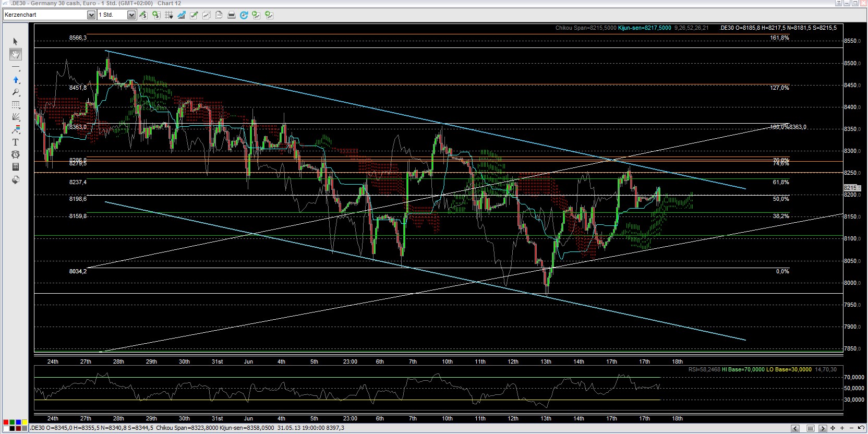Choose the text annotation tool

click(16, 142)
